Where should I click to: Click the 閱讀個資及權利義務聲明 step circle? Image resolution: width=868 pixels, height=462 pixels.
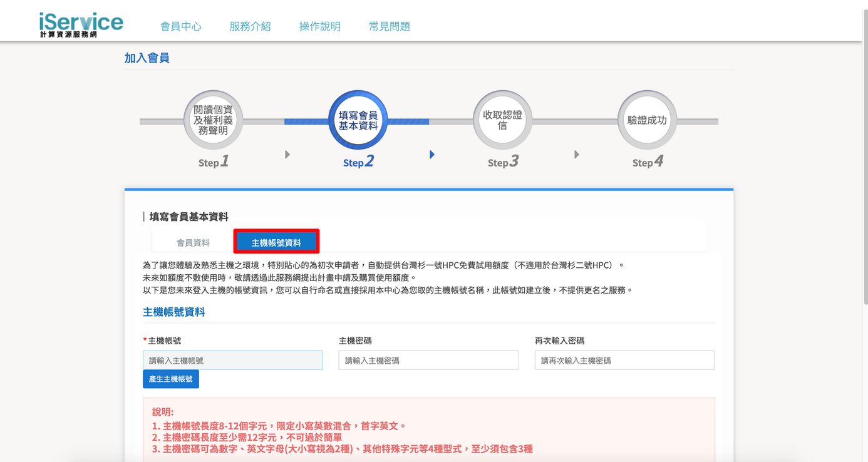214,120
